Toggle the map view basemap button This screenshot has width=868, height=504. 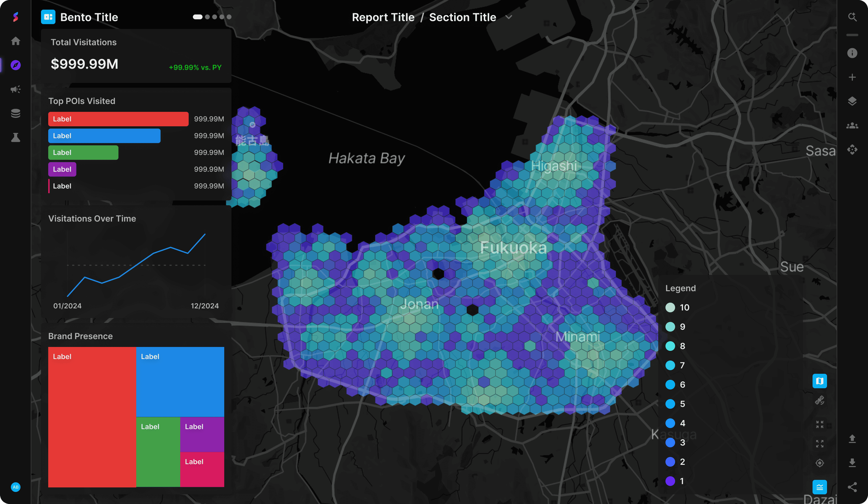(819, 381)
